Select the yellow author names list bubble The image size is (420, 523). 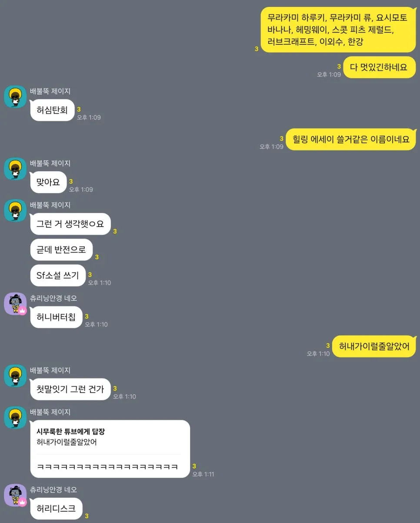click(x=338, y=30)
